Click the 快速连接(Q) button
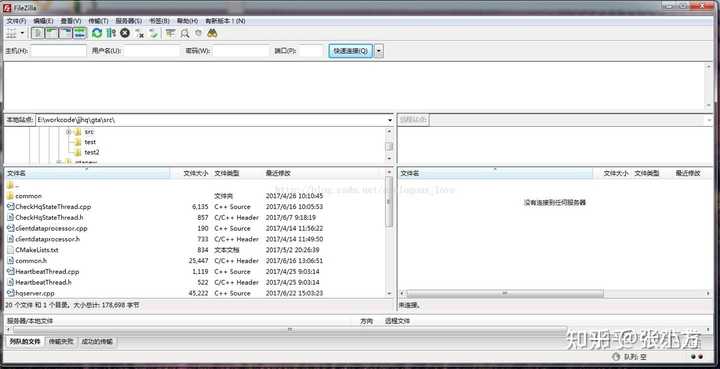This screenshot has width=720, height=369. [351, 51]
